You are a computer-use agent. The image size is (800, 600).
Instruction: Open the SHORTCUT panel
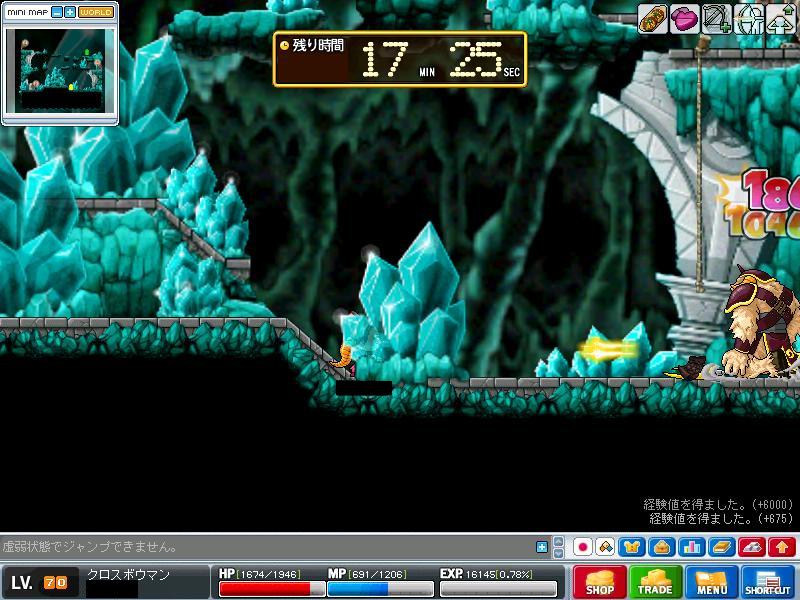767,582
